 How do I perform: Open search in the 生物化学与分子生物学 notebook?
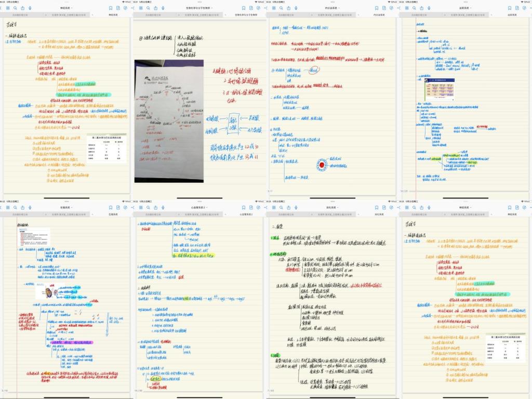click(149, 8)
